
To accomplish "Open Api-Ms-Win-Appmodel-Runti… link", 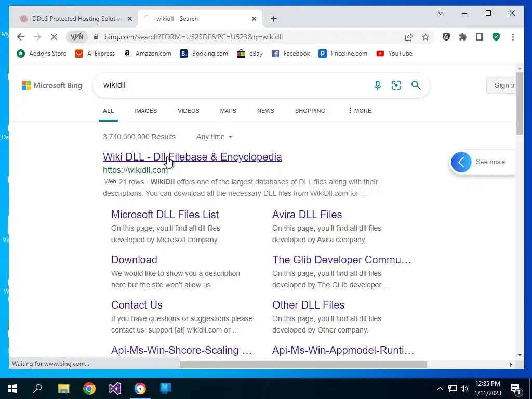I will pyautogui.click(x=343, y=350).
